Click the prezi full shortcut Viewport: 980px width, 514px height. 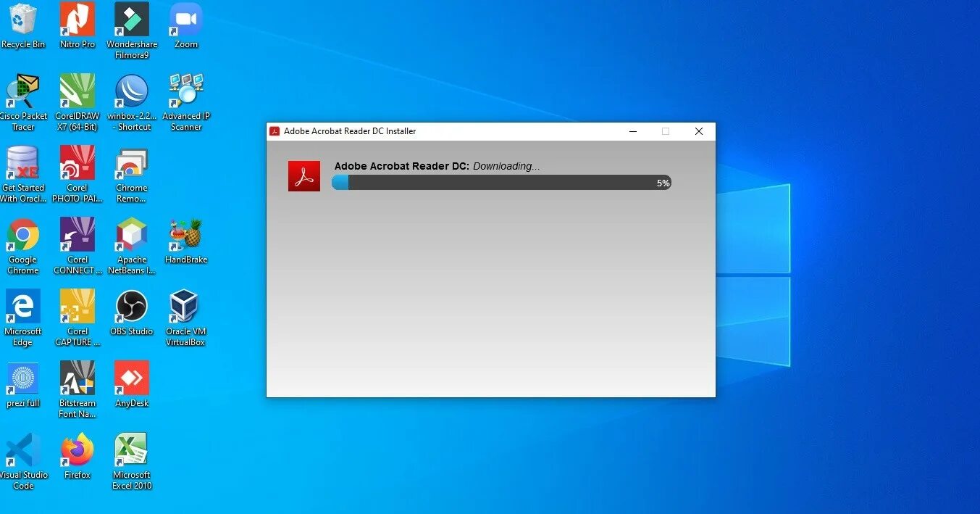point(22,378)
